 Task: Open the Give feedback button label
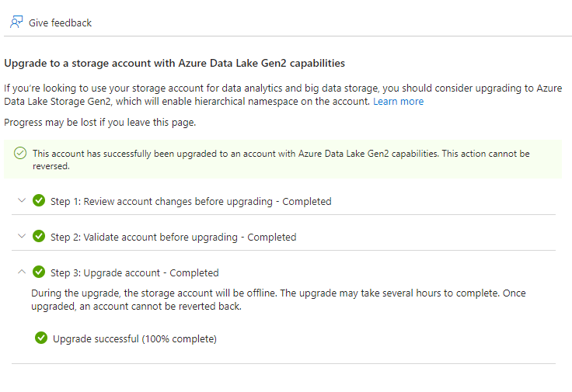(60, 23)
